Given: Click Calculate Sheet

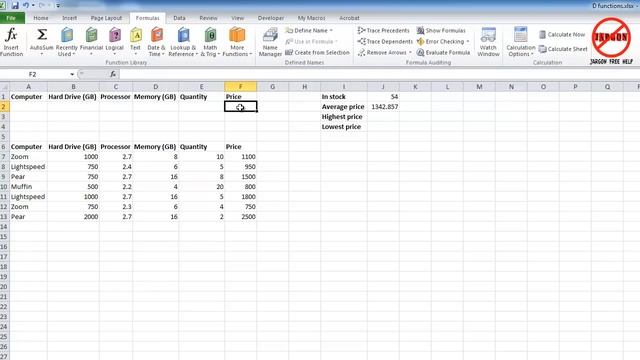Looking at the screenshot, I should click(563, 49).
